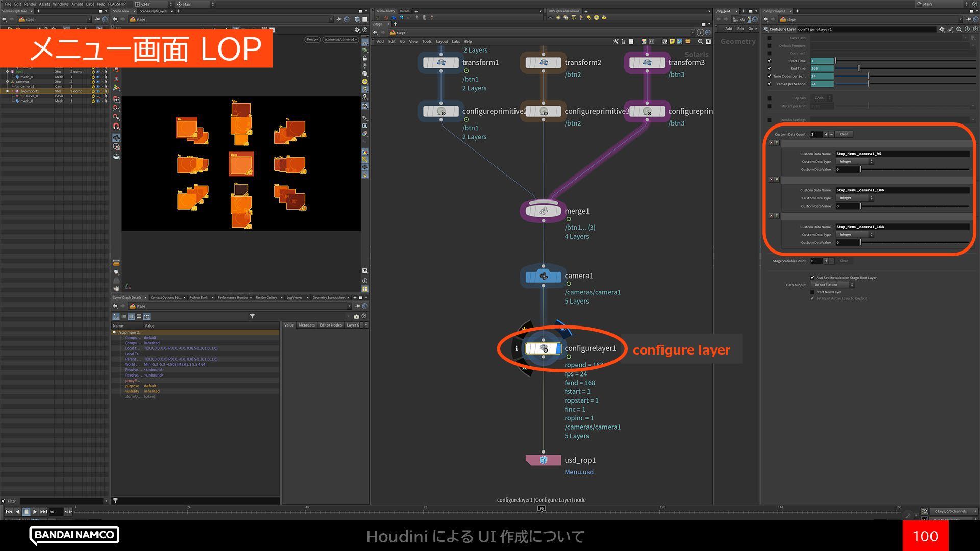Uncheck Also Set Metadata on Stage Root Layer
The image size is (980, 551).
(x=812, y=278)
